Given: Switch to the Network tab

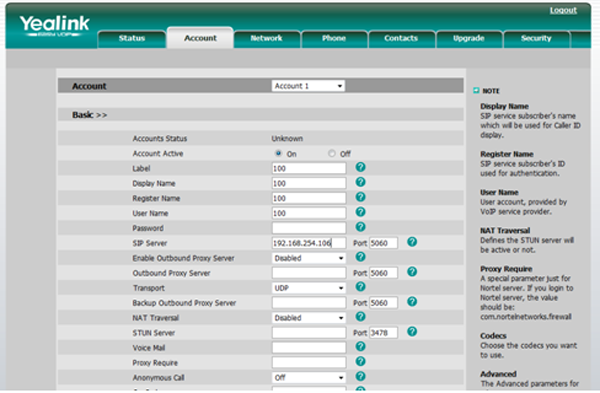Looking at the screenshot, I should [x=267, y=38].
